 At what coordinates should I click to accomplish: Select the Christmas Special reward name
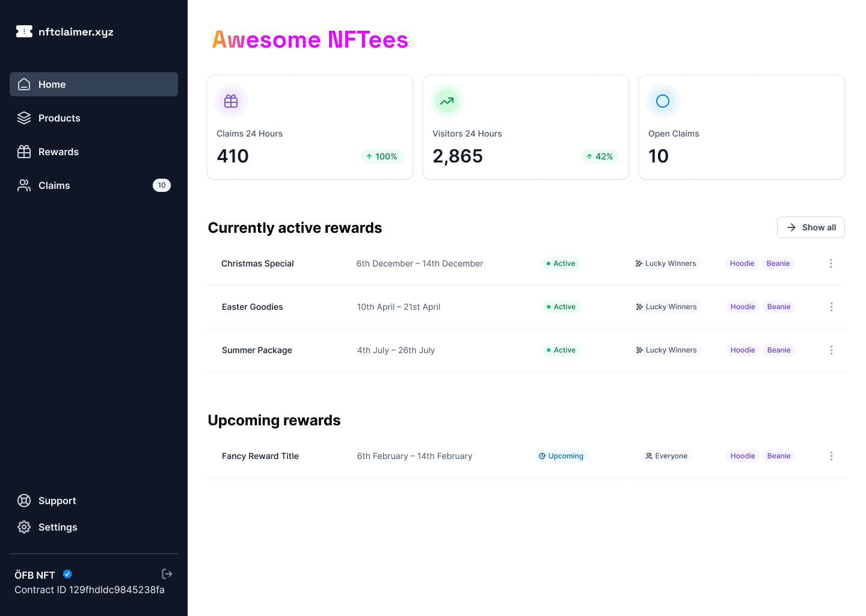(257, 263)
